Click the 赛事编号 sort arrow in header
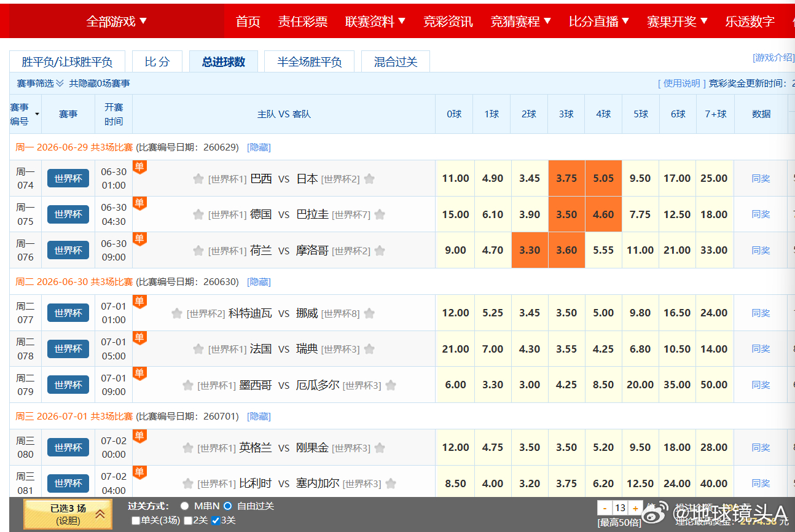This screenshot has height=532, width=795. [x=37, y=114]
